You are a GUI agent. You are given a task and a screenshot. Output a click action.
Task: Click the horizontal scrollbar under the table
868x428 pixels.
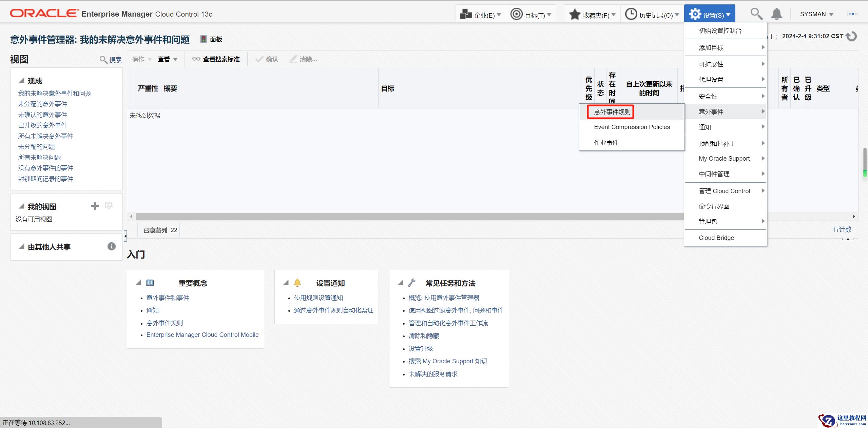pos(407,216)
